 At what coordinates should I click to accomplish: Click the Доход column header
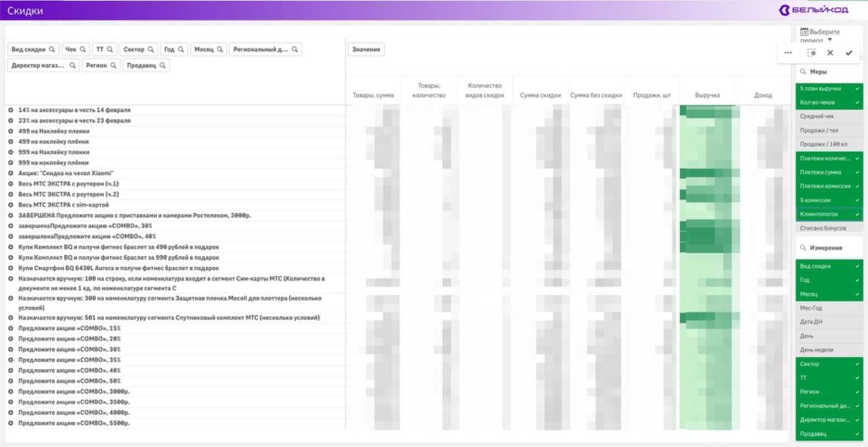click(x=763, y=95)
